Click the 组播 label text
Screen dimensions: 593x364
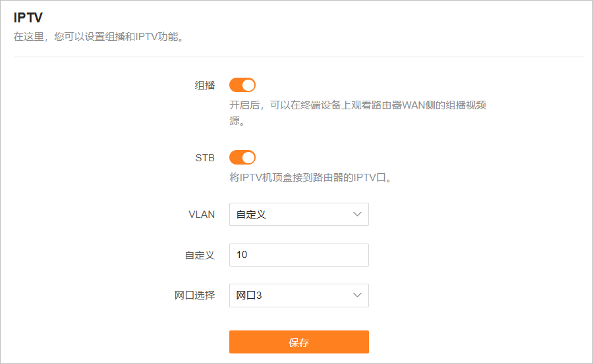[x=205, y=86]
